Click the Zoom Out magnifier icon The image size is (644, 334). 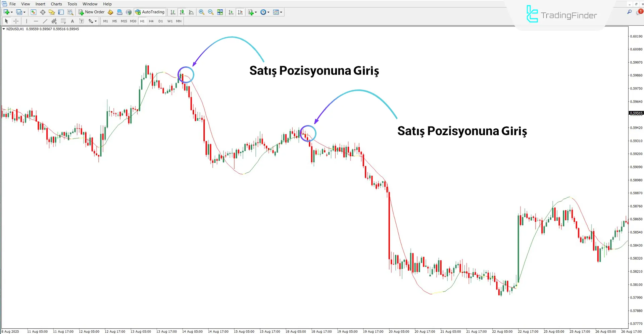tap(211, 12)
